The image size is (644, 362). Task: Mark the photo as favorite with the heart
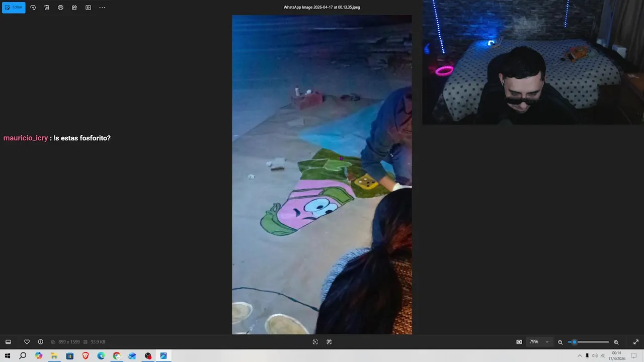(x=27, y=342)
